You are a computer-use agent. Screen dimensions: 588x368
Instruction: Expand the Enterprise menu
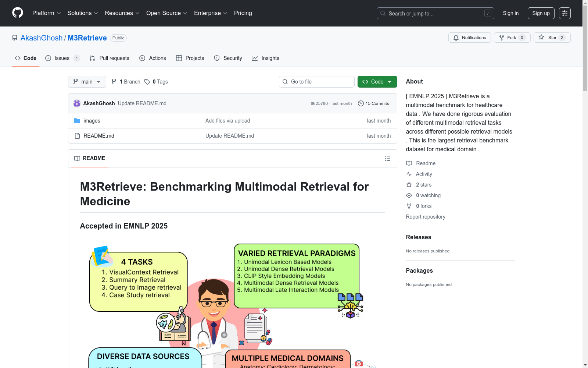click(211, 13)
